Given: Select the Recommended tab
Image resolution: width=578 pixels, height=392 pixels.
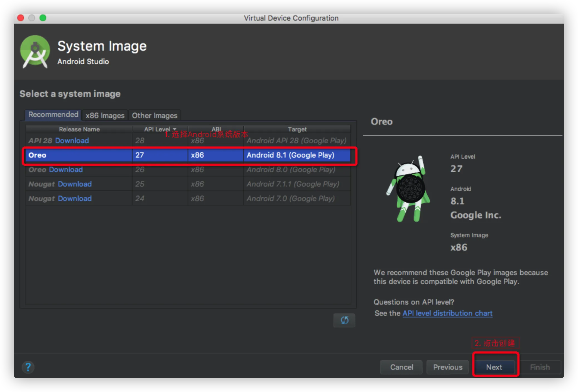Looking at the screenshot, I should click(x=53, y=115).
